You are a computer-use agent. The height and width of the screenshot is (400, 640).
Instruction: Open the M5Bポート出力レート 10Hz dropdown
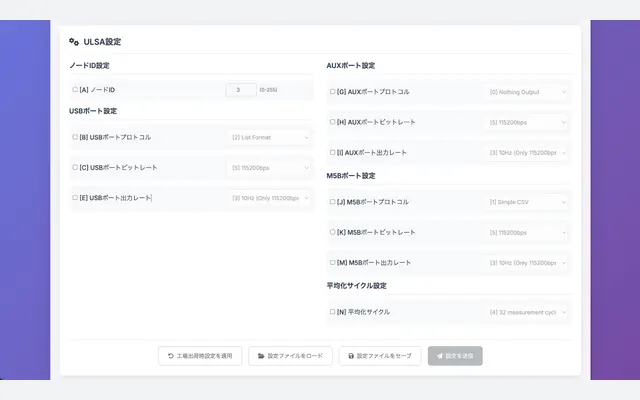[x=527, y=263]
